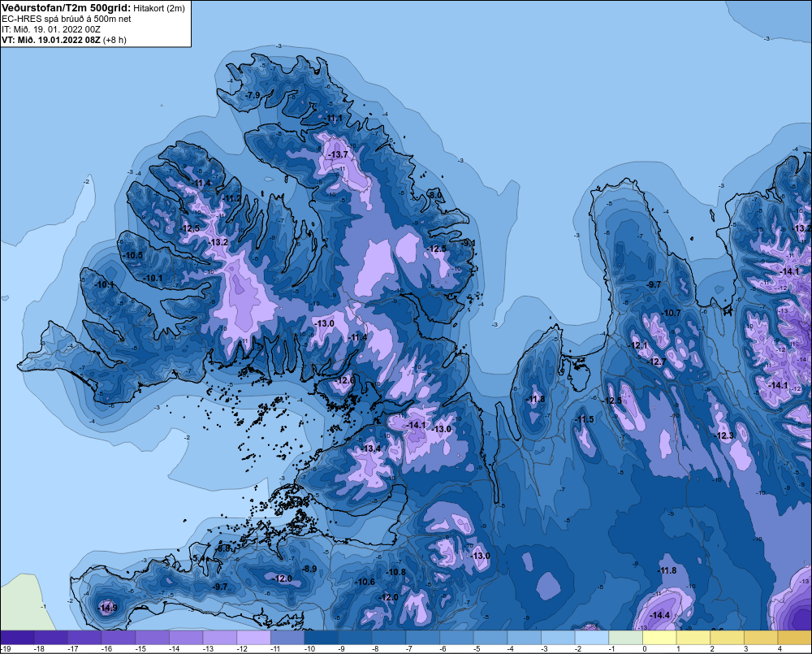Click the "EC-HRES spá brúuð á 500m net" line
Screen dimensions: 812x654
[67, 19]
